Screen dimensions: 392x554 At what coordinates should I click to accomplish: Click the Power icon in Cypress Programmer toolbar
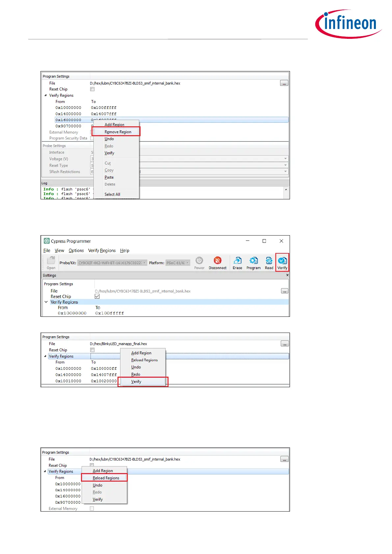[x=199, y=261]
